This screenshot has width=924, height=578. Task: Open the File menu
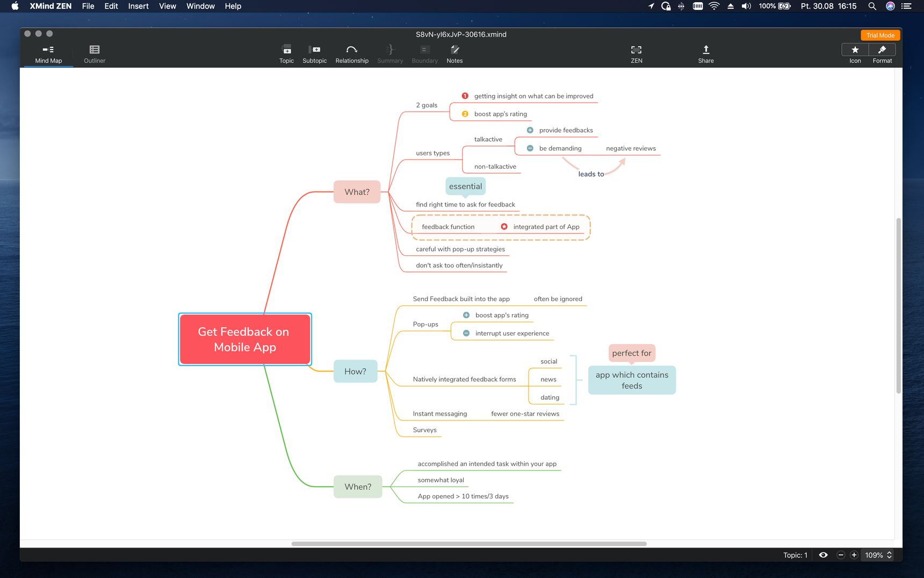point(88,6)
